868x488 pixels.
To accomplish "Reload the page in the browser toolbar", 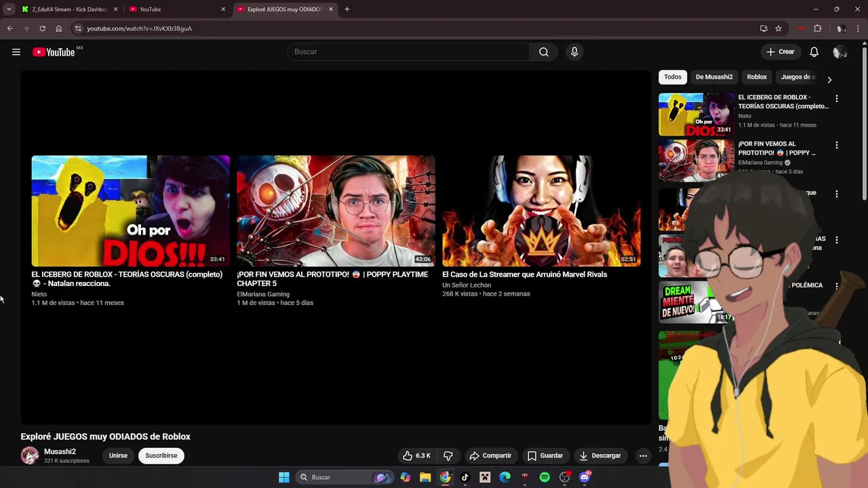I will [x=42, y=28].
